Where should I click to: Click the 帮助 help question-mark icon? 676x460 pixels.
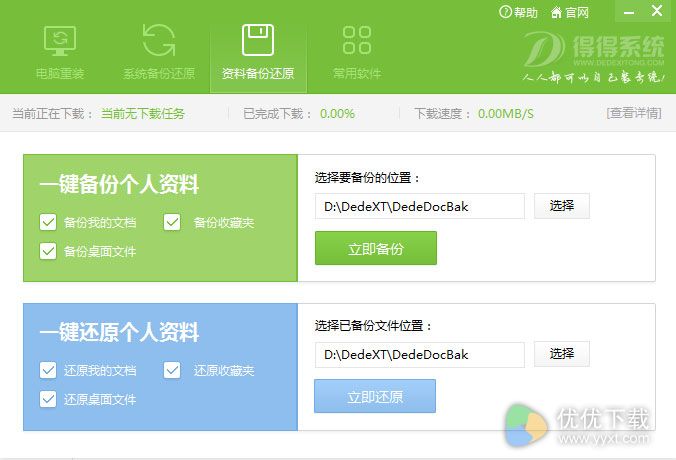coord(505,12)
